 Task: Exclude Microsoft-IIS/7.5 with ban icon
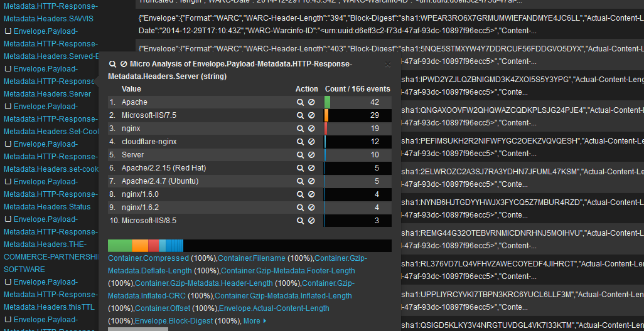coord(311,115)
